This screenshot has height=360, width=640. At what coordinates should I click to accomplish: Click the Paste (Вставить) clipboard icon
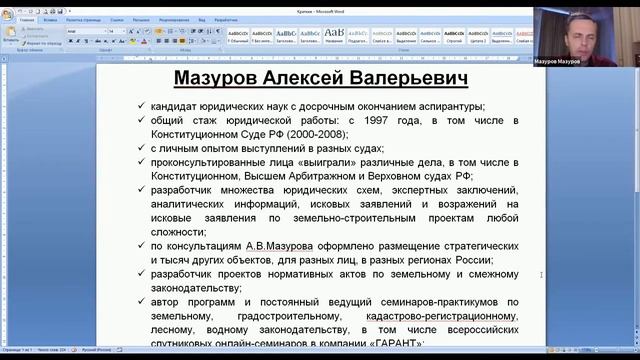(11, 31)
